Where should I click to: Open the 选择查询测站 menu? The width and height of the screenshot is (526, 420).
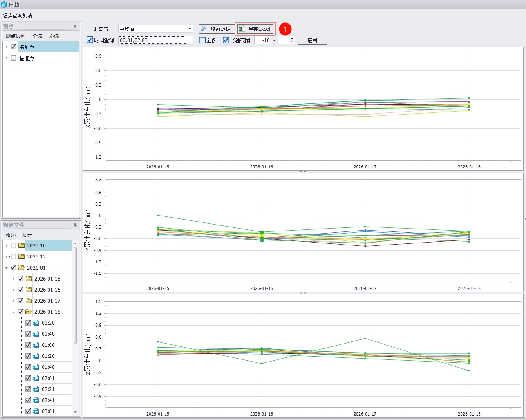pos(18,15)
